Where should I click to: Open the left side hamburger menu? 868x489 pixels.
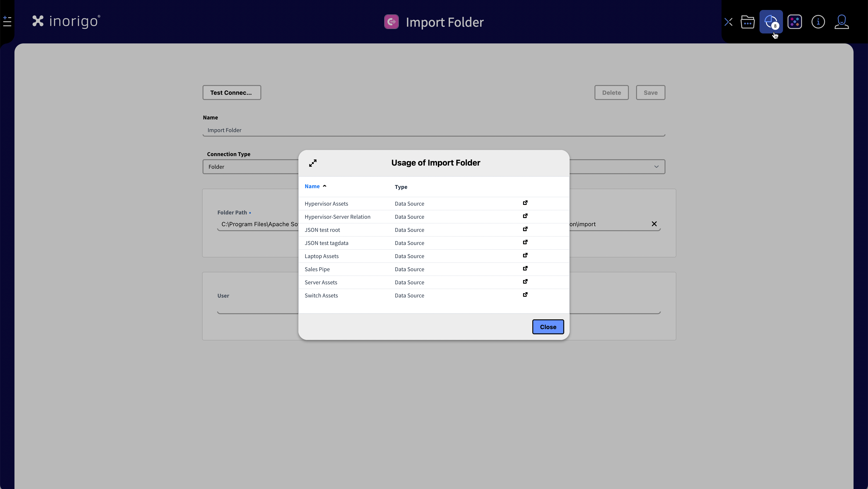pos(7,21)
